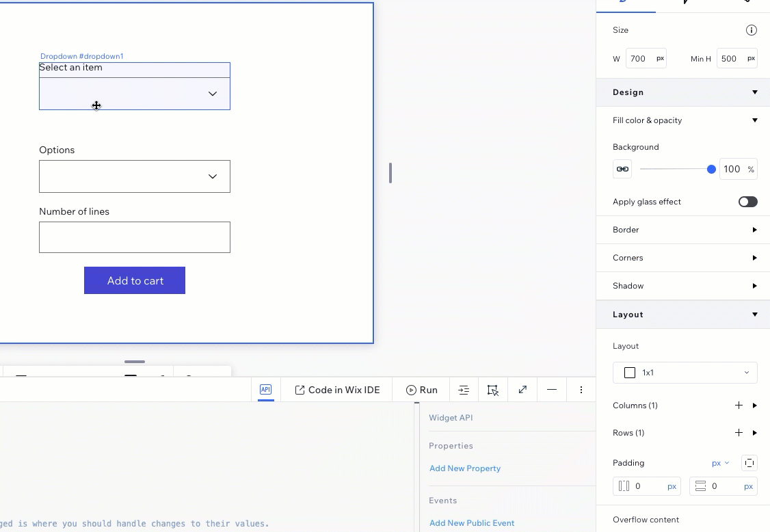Click the canvas bottom resize handle
This screenshot has width=770, height=532.
(135, 362)
